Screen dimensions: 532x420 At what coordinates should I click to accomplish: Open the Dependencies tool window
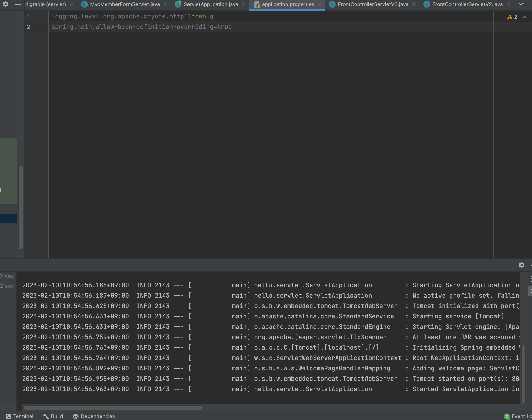click(x=94, y=416)
